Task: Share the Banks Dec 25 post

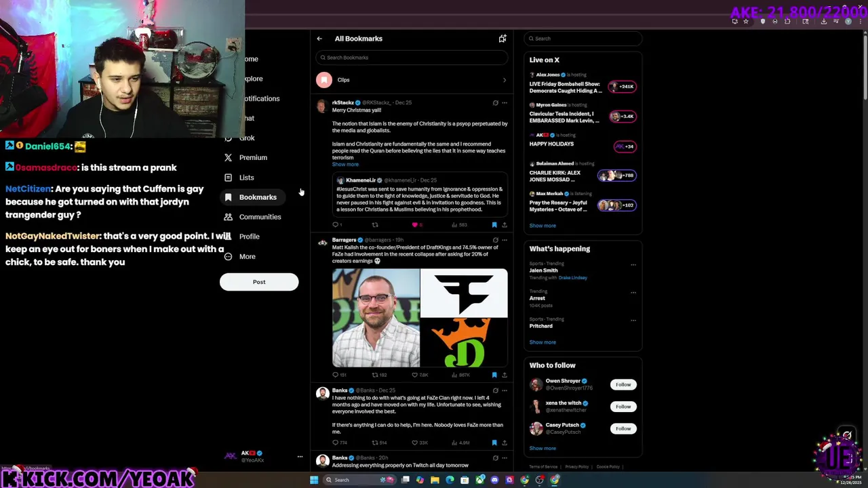Action: (504, 443)
